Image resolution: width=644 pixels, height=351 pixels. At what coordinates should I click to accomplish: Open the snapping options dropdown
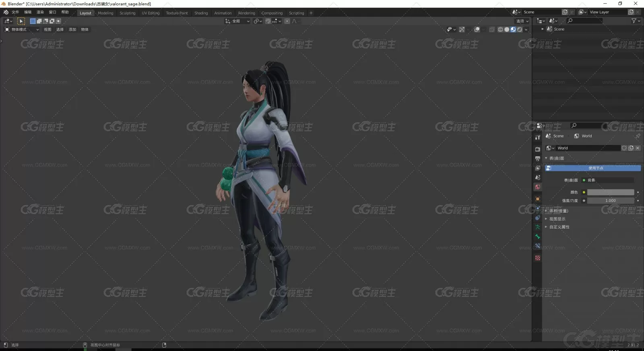[x=277, y=21]
